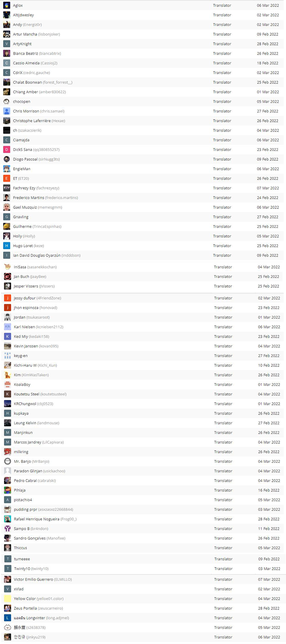Image resolution: width=286 pixels, height=644 pixels.
Task: Click Translator role for EngieMan
Action: 222,169
